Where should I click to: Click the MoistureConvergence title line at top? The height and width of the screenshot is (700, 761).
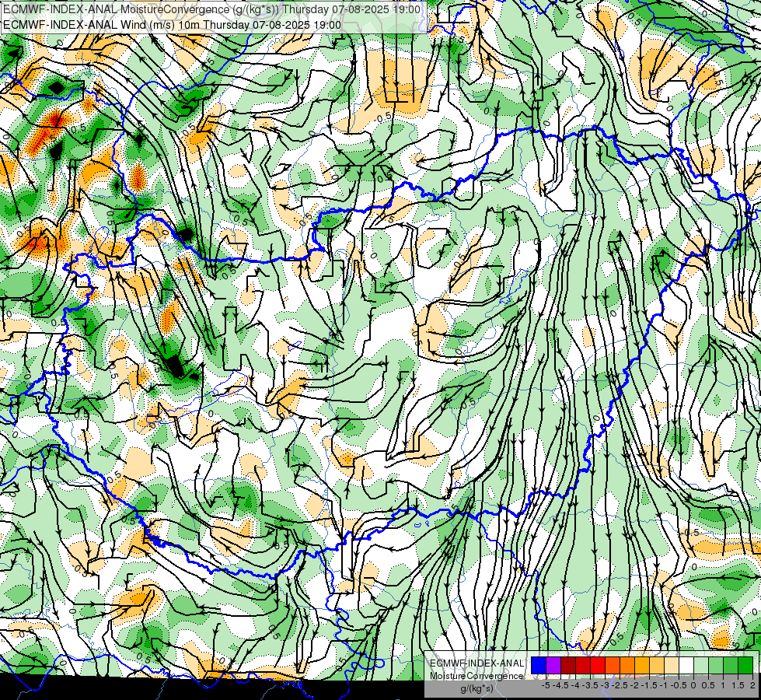[211, 9]
